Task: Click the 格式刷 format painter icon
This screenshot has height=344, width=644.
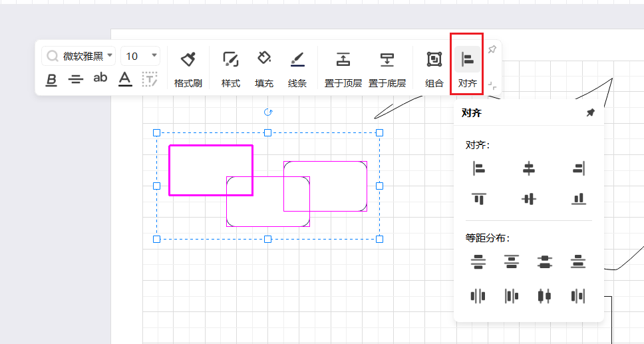Action: pos(188,60)
